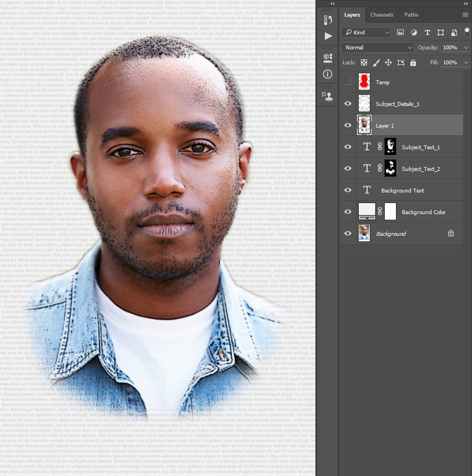Toggle the layer filtering switch

[x=466, y=31]
